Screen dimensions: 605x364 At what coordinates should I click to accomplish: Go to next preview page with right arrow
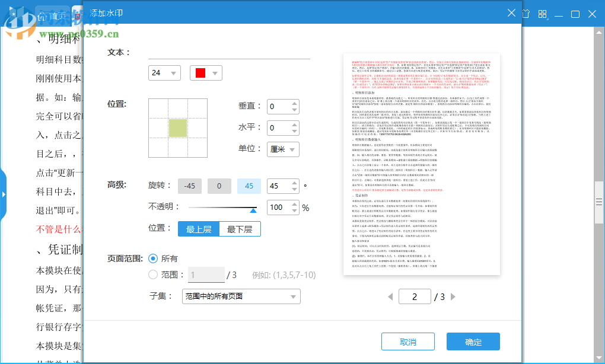(453, 297)
